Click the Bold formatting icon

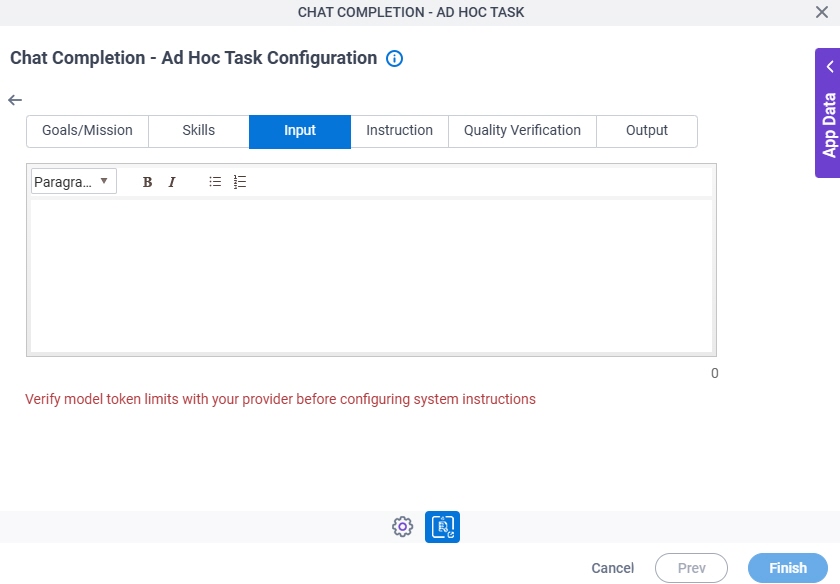(147, 182)
